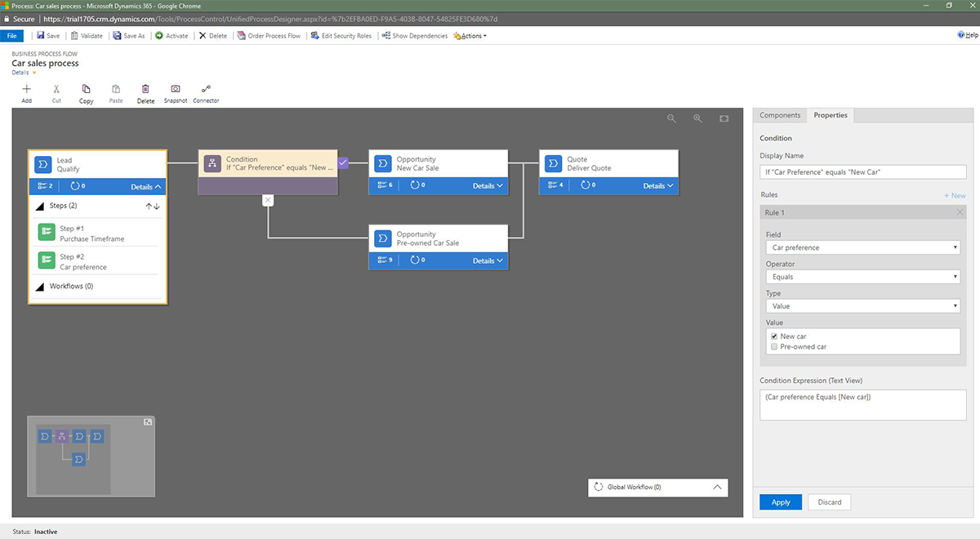This screenshot has width=980, height=539.
Task: Click the fit to canvas icon
Action: 724,118
